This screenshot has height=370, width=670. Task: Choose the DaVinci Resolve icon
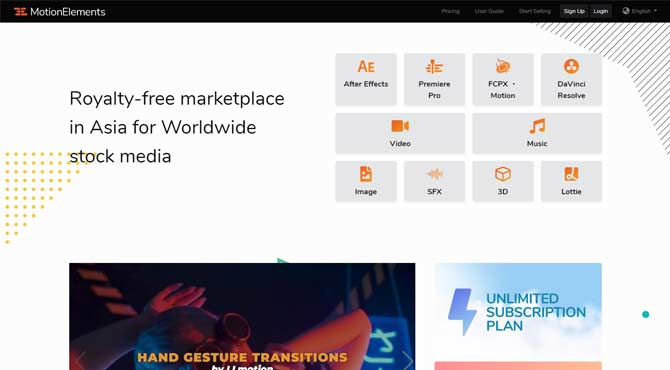tap(571, 79)
